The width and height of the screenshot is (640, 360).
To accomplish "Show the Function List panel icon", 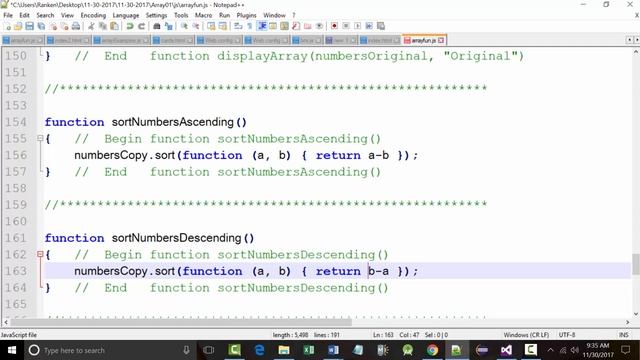I will click(x=296, y=26).
